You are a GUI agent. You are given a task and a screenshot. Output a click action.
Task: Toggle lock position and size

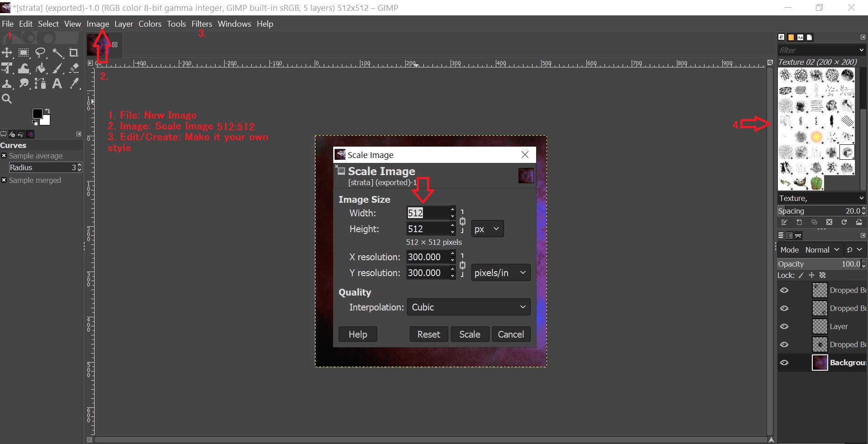pos(811,275)
